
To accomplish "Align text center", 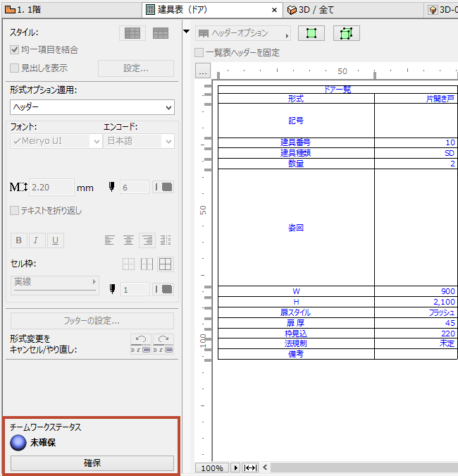I will click(x=128, y=240).
